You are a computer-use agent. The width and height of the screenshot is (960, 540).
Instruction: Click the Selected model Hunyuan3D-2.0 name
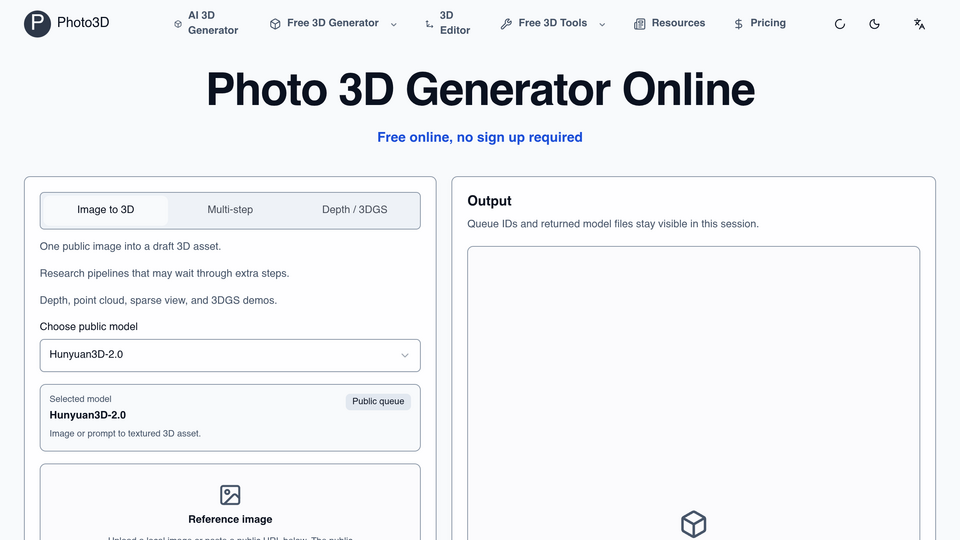point(88,414)
